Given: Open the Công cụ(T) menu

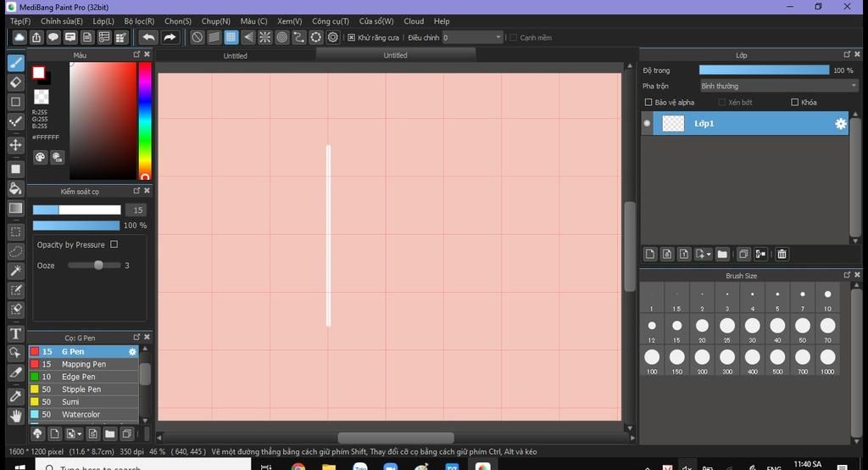Looking at the screenshot, I should click(x=330, y=21).
